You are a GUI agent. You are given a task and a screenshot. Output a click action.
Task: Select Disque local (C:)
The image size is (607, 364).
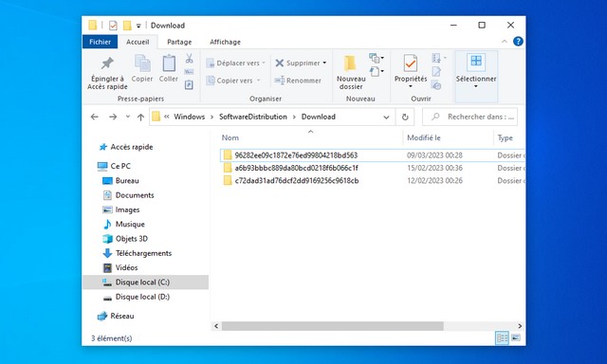click(145, 282)
